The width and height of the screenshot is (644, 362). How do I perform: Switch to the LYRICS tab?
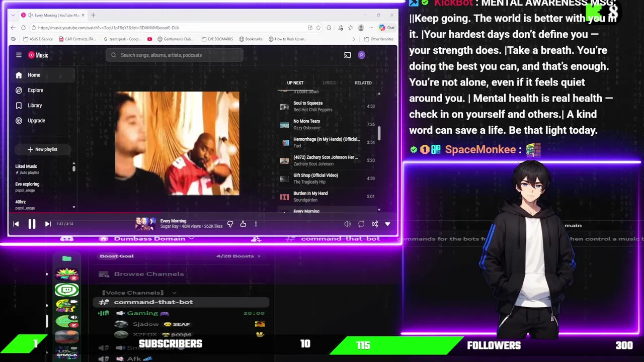click(x=329, y=83)
